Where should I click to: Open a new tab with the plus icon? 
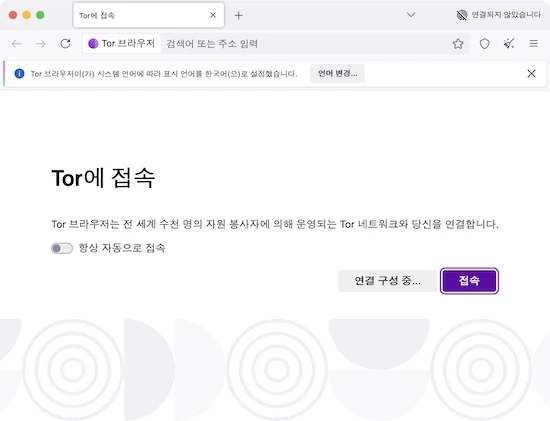[x=239, y=15]
